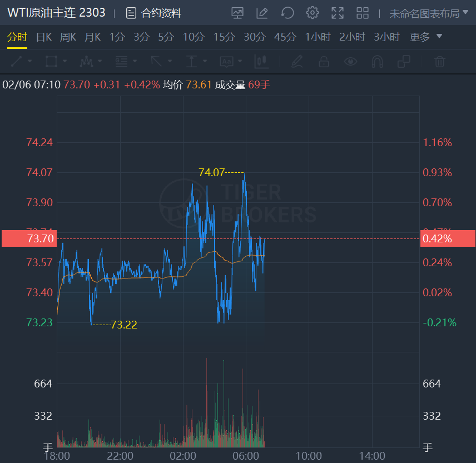476x463 pixels.
Task: Open the line drawing tool dropdown
Action: tap(21, 61)
